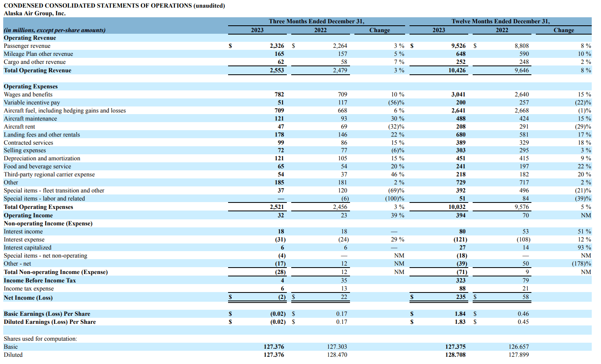
Task: Select the "Operating Income" row label
Action: tap(28, 215)
